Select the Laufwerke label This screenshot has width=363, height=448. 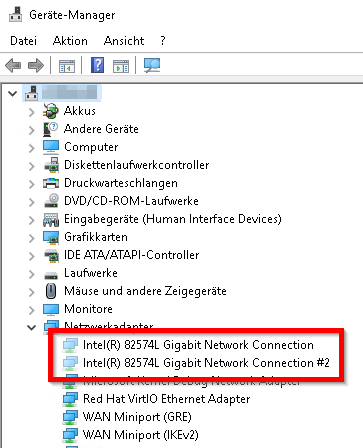click(x=91, y=273)
